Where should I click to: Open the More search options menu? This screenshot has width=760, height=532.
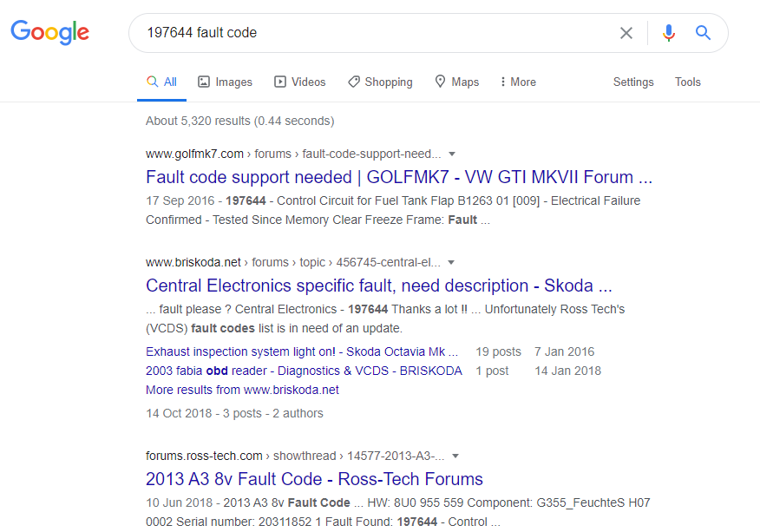tap(518, 82)
